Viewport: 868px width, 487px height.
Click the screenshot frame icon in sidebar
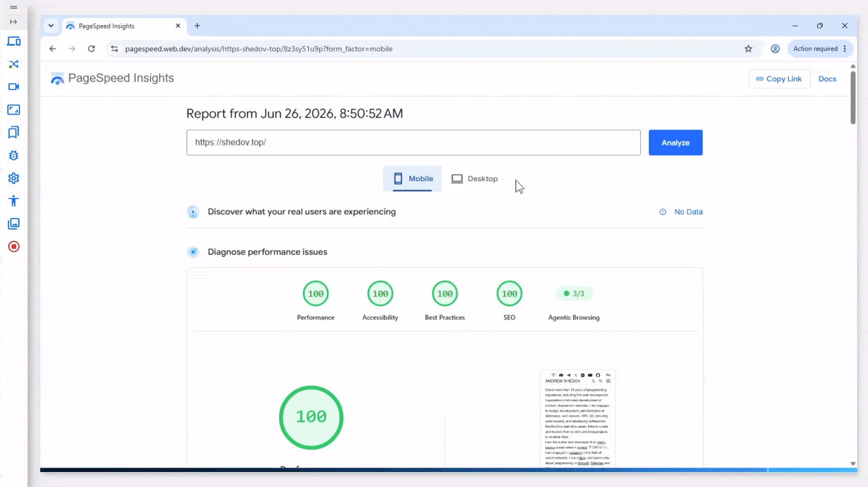tap(14, 110)
